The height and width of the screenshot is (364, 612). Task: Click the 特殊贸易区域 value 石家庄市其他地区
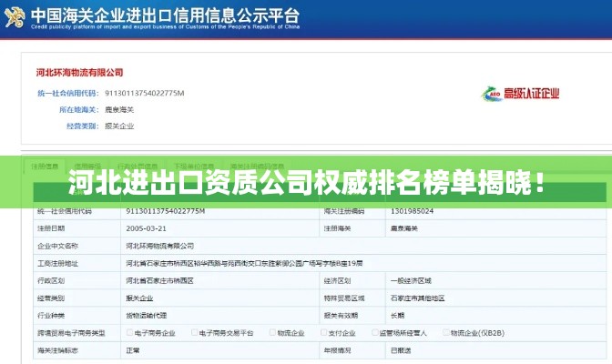click(x=418, y=298)
